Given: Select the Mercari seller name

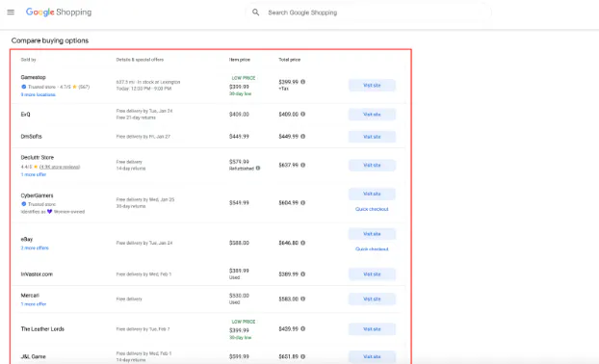Looking at the screenshot, I should [30, 296].
